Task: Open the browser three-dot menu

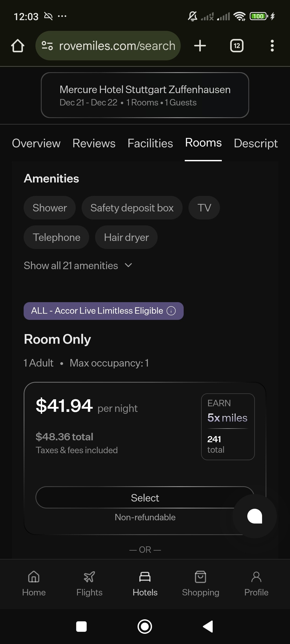Action: 272,46
